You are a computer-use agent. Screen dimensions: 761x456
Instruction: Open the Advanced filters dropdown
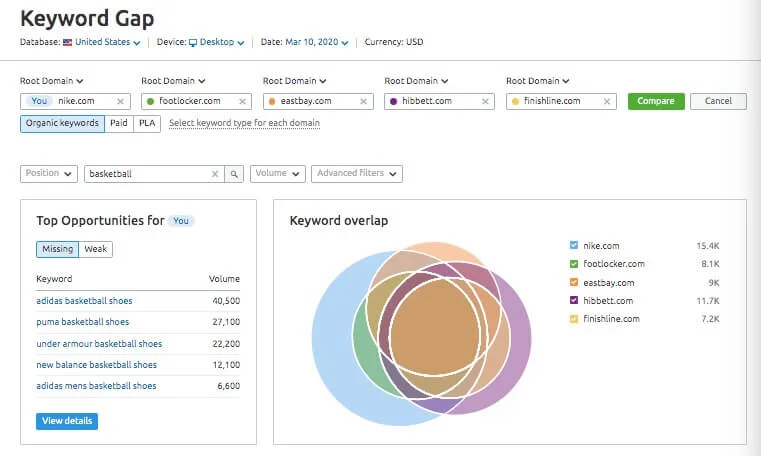(x=356, y=174)
